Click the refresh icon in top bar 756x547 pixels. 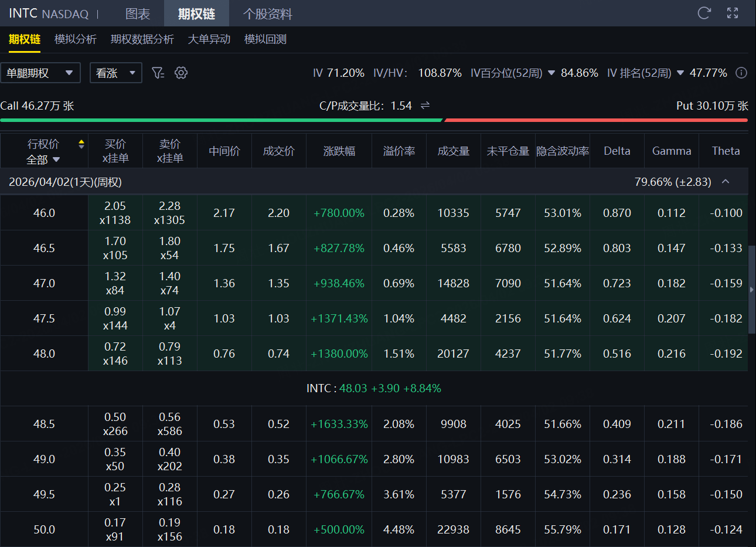(704, 13)
